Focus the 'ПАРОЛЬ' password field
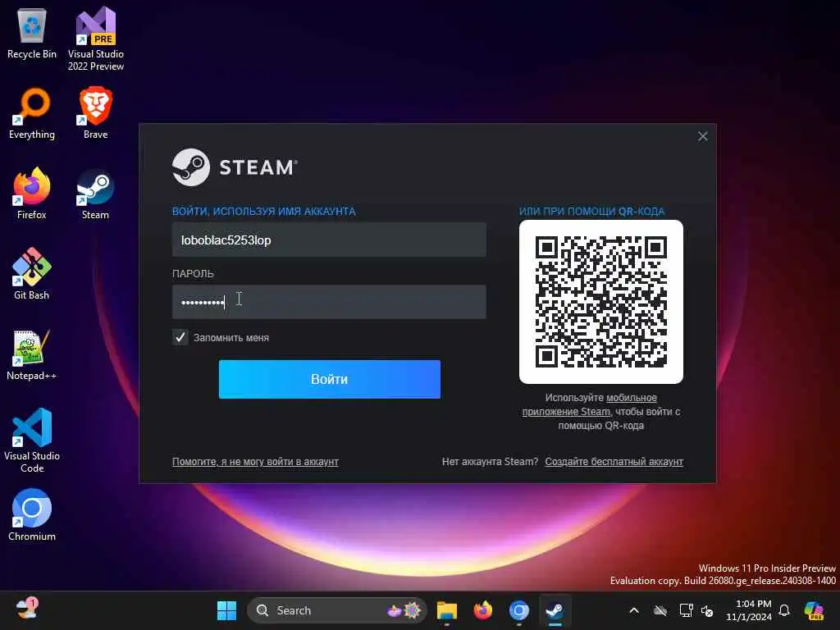 pyautogui.click(x=329, y=302)
